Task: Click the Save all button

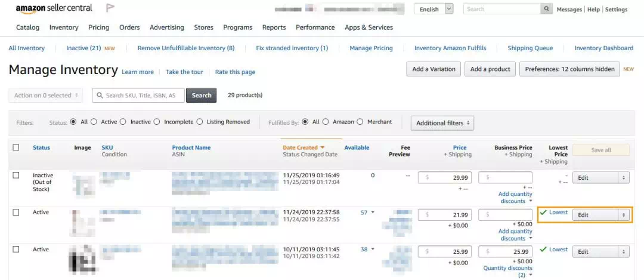Action: (601, 150)
